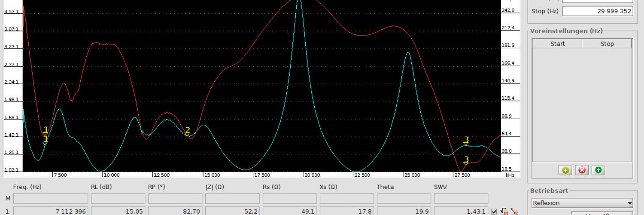The height and width of the screenshot is (215, 644).
Task: Click the 13,5 right scale label
Action: pyautogui.click(x=507, y=169)
